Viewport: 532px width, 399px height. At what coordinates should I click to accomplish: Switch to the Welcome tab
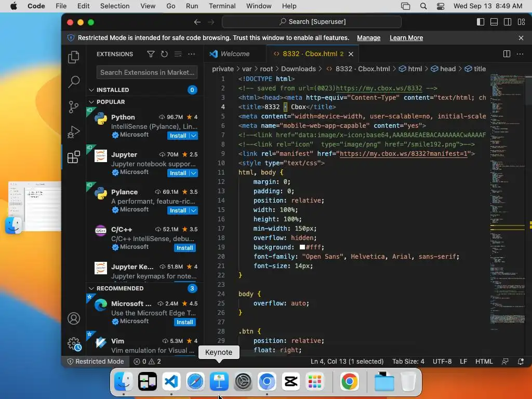point(235,54)
